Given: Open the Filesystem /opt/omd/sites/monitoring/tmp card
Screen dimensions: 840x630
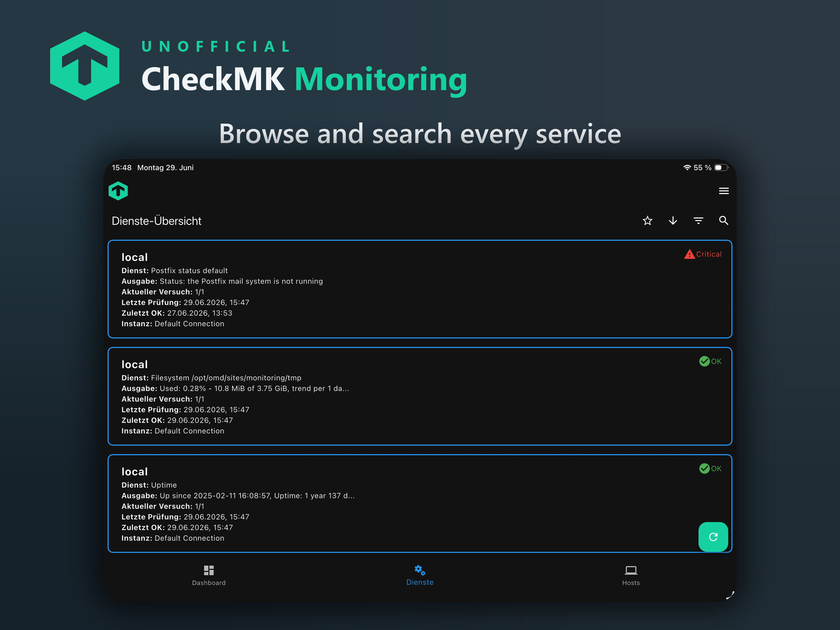Looking at the screenshot, I should 420,396.
